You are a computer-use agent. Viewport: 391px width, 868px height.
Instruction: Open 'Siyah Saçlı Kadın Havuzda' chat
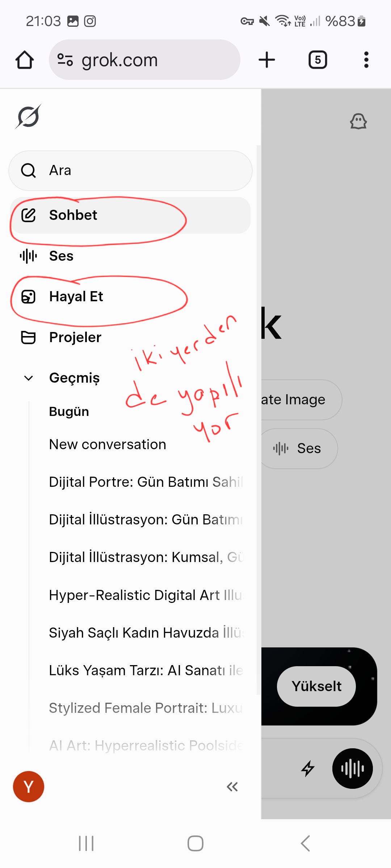[x=146, y=633]
